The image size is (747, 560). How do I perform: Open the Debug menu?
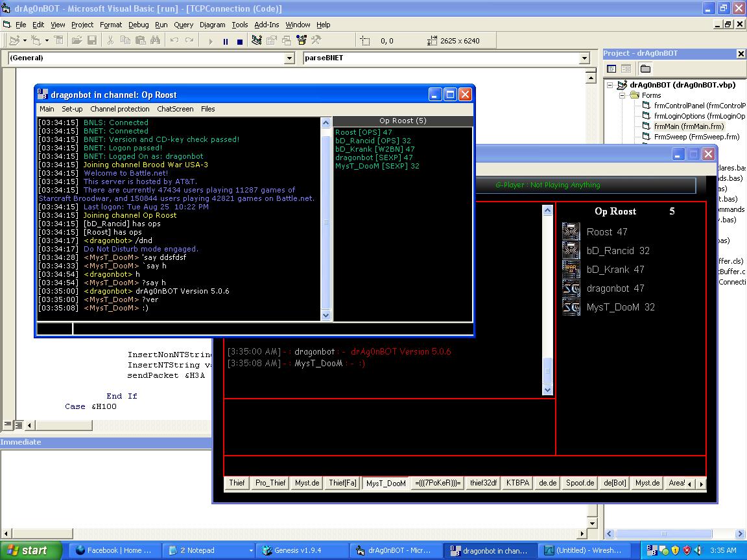tap(138, 25)
